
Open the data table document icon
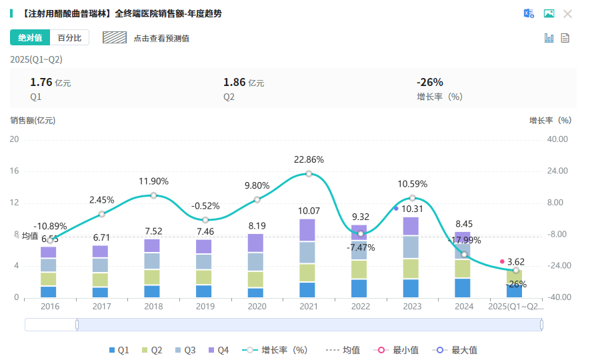point(565,37)
